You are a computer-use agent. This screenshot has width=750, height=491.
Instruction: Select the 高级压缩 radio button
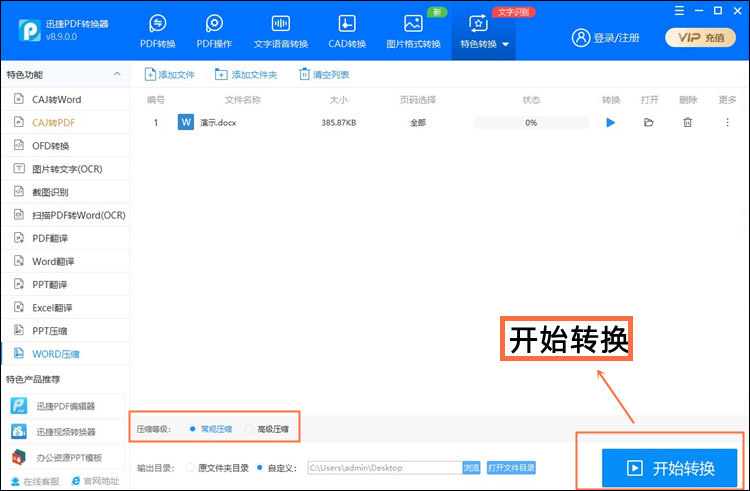point(249,429)
